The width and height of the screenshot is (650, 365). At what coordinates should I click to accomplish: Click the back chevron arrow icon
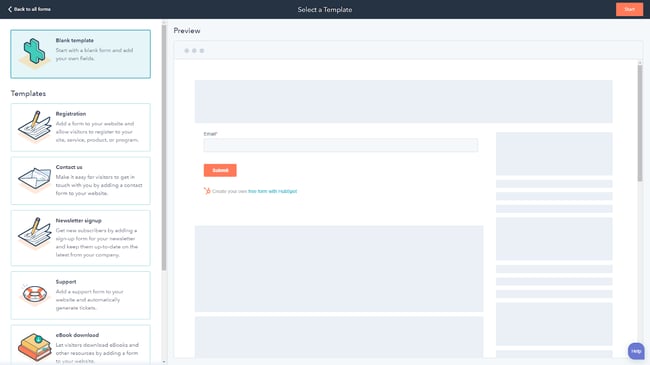(x=10, y=9)
